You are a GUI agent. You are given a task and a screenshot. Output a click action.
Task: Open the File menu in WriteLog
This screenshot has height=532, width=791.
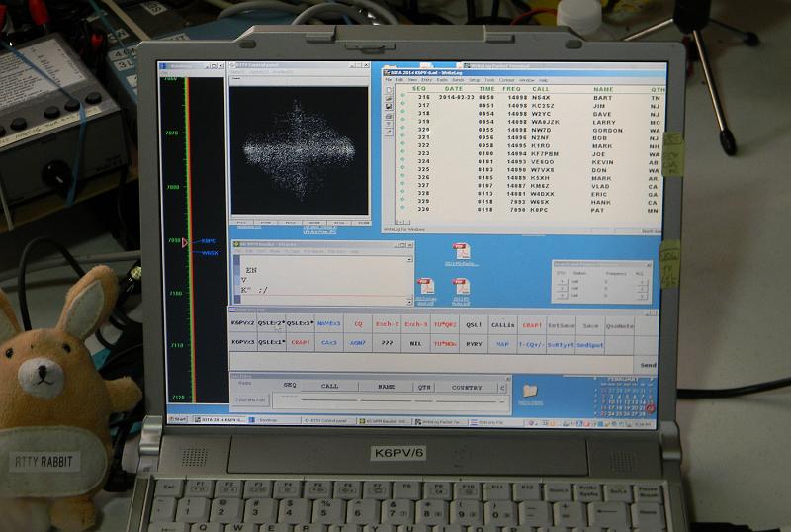(388, 80)
